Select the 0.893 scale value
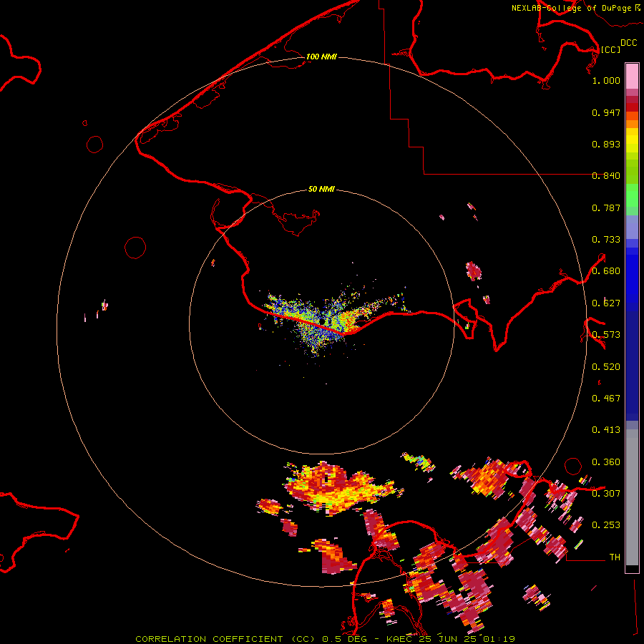644x644 pixels. (x=606, y=144)
